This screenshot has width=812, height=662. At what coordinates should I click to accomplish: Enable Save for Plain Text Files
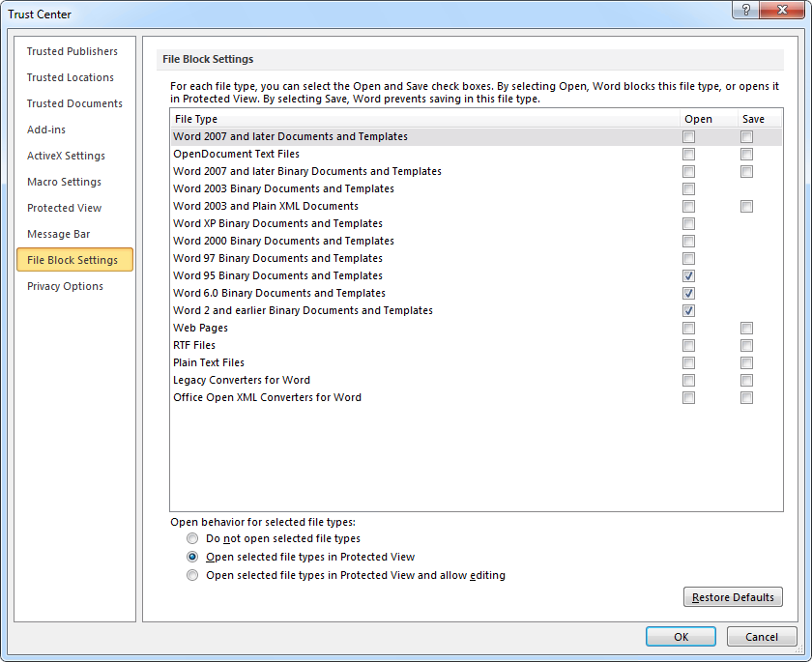pyautogui.click(x=746, y=362)
